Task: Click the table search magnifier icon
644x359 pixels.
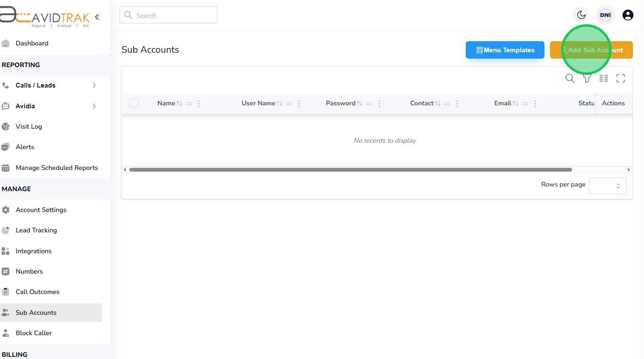Action: click(570, 78)
